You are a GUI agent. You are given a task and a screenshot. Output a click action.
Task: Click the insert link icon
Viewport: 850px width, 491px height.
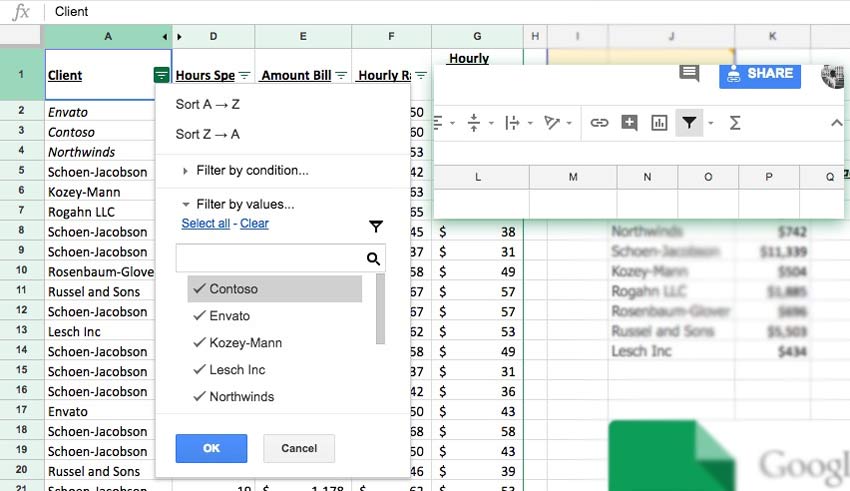click(x=599, y=122)
